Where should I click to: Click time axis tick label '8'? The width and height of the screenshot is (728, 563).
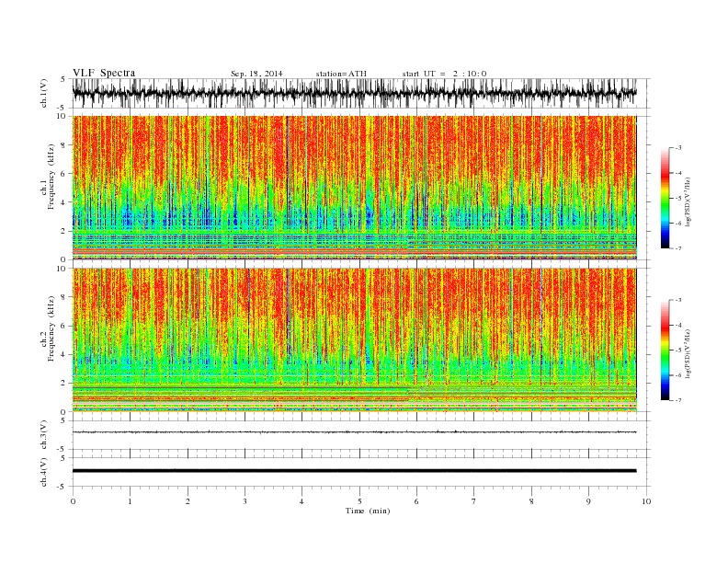coord(531,501)
